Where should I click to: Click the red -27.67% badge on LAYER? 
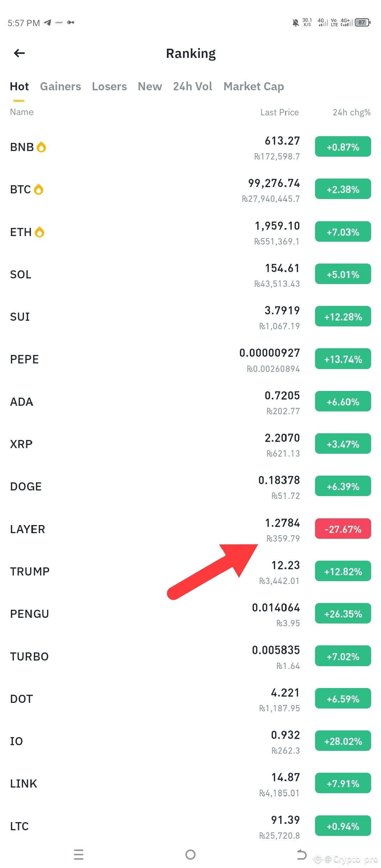(x=343, y=529)
